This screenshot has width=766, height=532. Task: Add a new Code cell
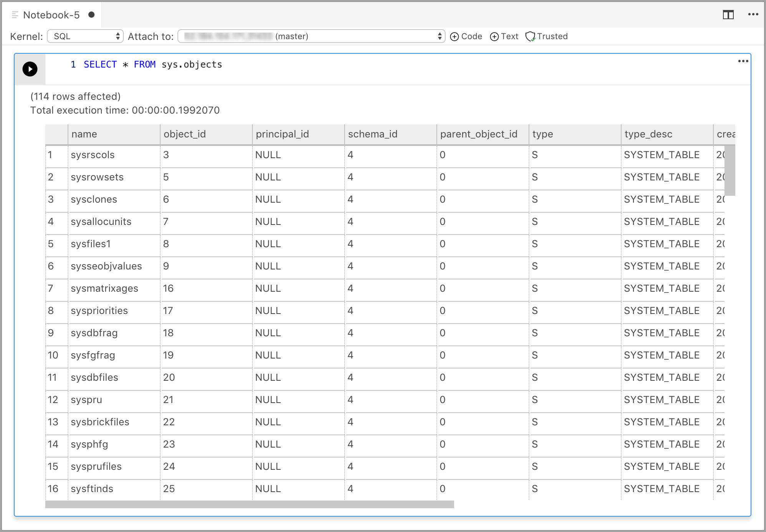click(x=466, y=36)
